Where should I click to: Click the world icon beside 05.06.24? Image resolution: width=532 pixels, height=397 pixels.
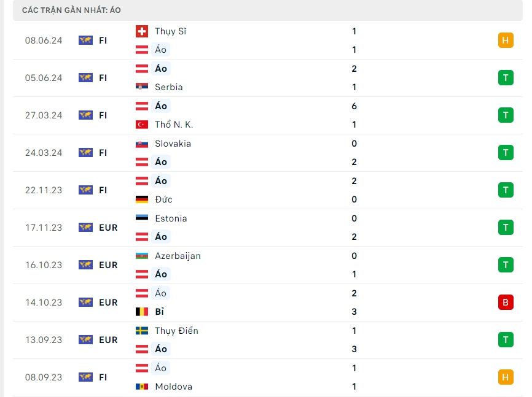point(85,78)
